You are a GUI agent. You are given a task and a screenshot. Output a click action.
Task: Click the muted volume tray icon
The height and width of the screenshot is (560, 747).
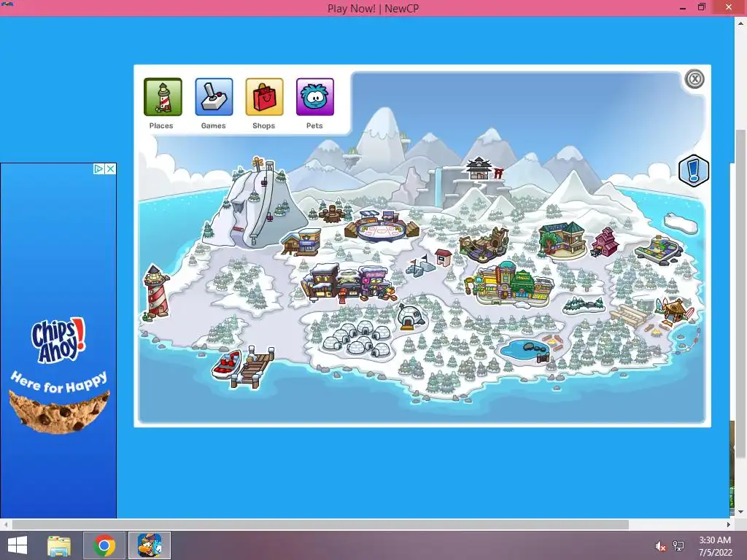coord(660,546)
